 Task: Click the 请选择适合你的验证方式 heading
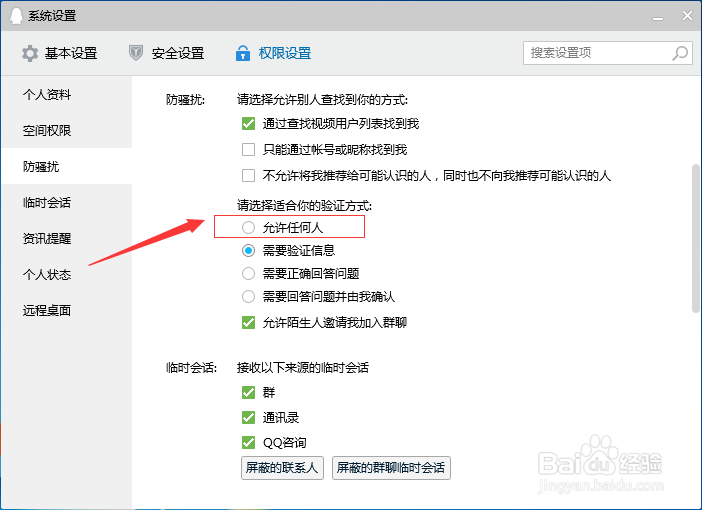[x=304, y=206]
